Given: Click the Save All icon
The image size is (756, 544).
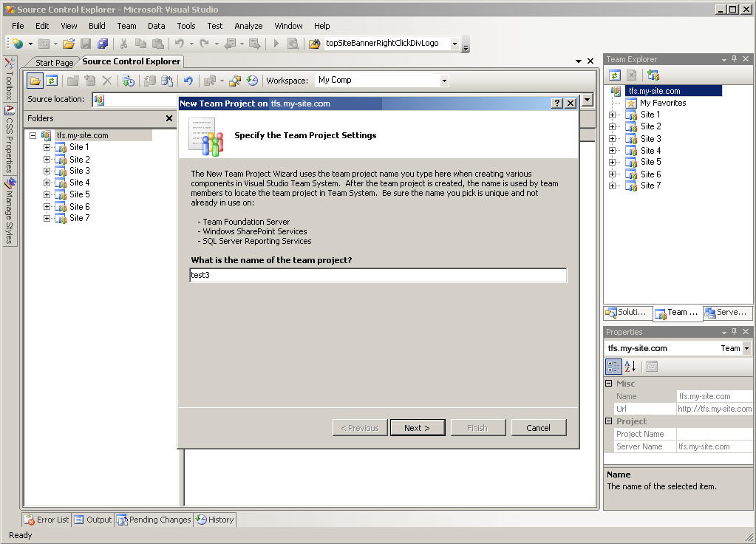Looking at the screenshot, I should 102,44.
